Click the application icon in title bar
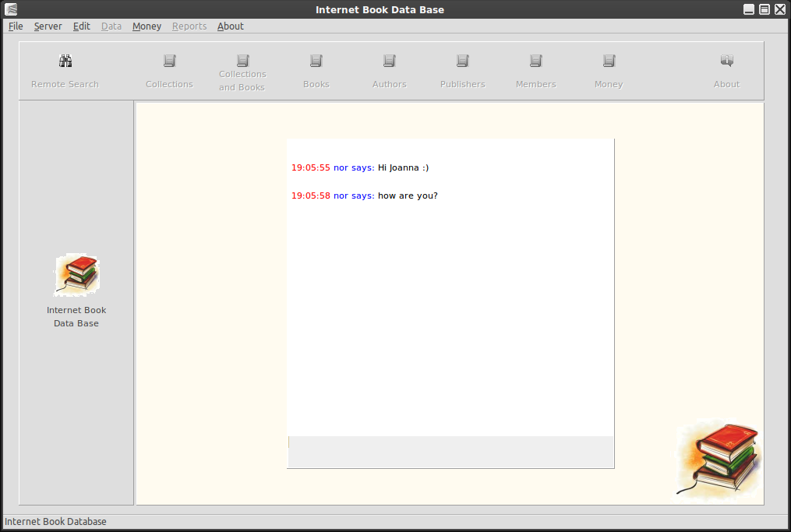This screenshot has height=532, width=791. (11, 9)
